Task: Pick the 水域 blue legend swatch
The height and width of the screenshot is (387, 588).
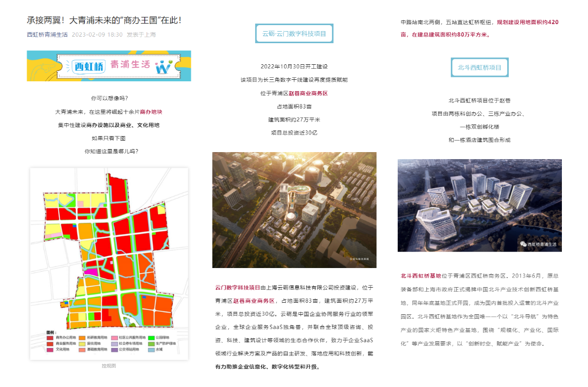Action: coord(152,350)
